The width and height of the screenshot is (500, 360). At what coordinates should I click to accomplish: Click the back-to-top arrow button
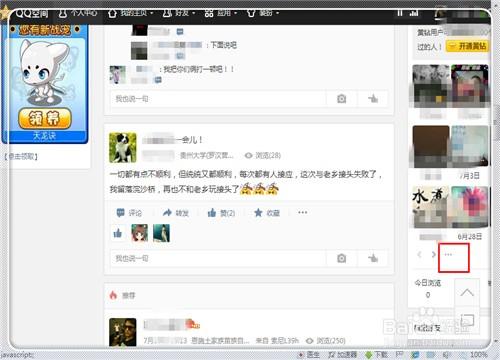click(467, 292)
